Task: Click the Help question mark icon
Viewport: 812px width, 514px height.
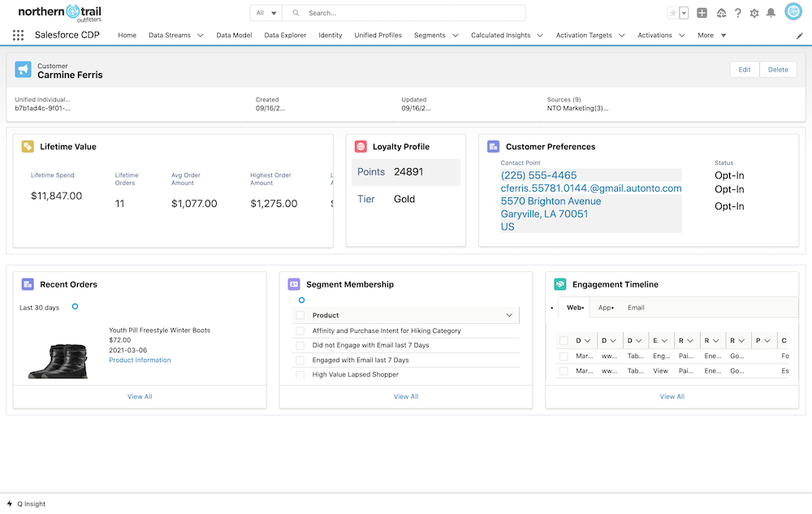Action: 737,12
